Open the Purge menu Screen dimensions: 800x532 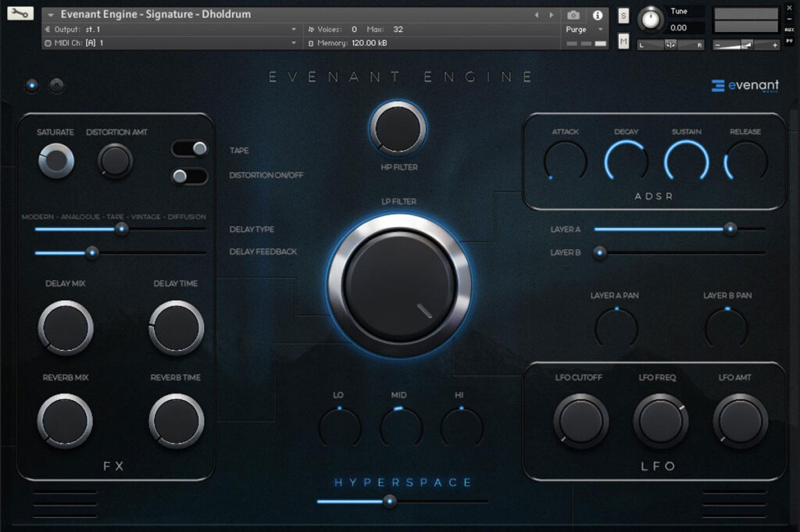pos(586,29)
